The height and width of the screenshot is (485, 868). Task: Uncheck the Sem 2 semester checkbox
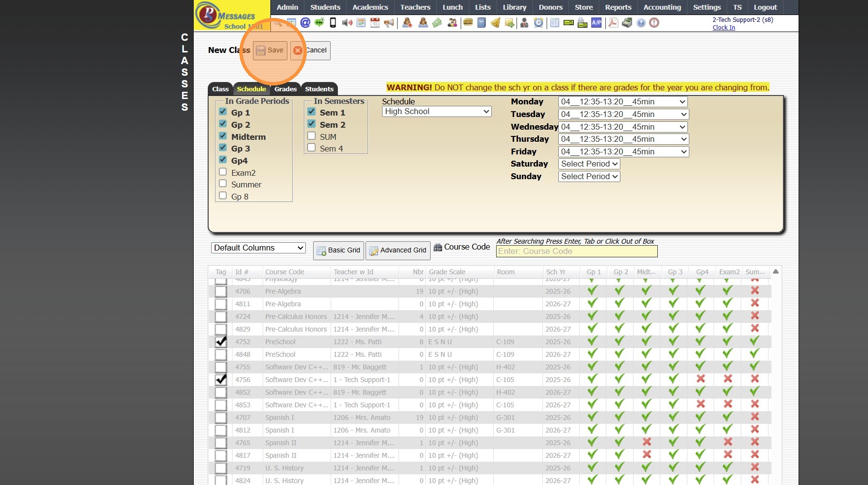(x=312, y=124)
